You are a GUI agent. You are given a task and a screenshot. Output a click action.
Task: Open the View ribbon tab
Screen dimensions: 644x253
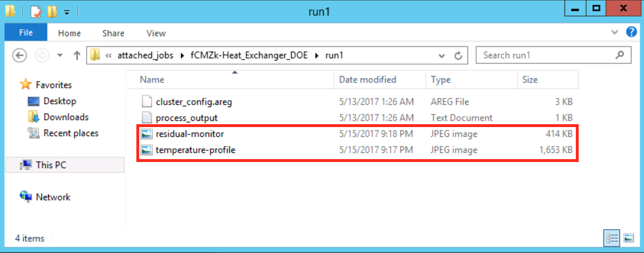point(156,33)
